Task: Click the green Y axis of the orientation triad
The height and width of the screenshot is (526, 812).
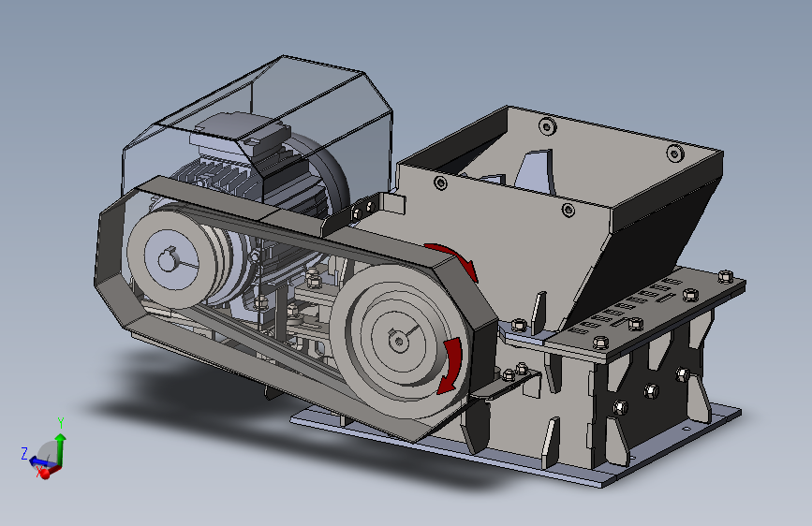Action: click(61, 447)
